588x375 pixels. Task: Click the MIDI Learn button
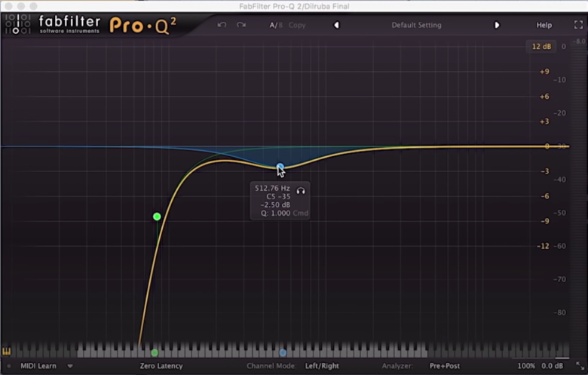tap(38, 366)
